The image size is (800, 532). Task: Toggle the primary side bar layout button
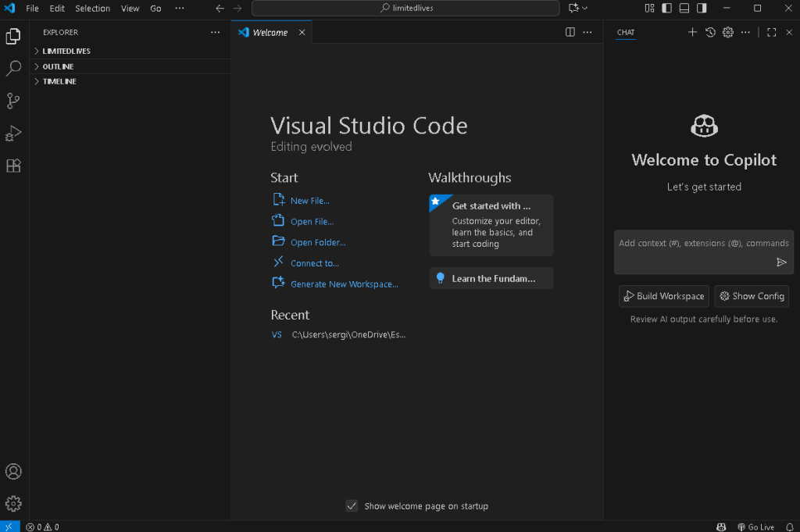[x=666, y=9]
